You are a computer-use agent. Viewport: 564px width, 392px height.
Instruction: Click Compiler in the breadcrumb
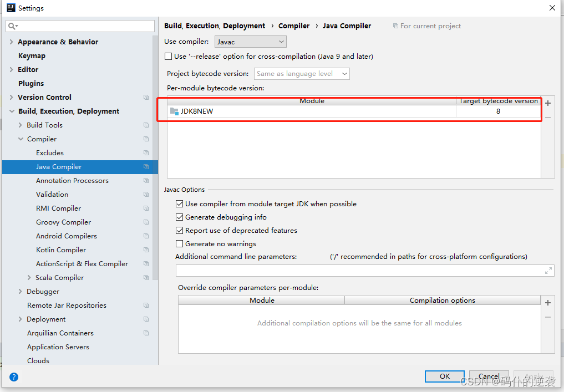294,26
